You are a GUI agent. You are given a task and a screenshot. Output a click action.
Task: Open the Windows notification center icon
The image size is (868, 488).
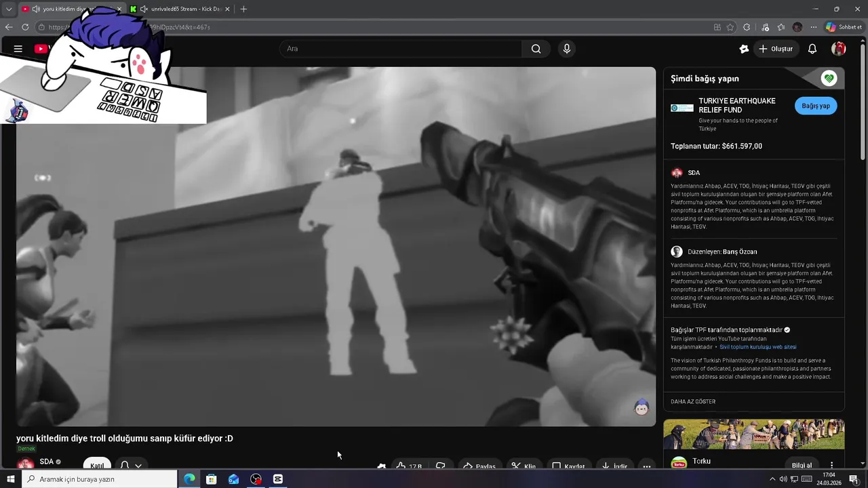pyautogui.click(x=854, y=479)
